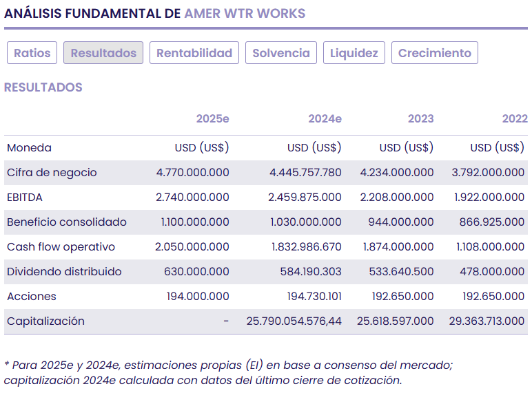Screen dimensions: 532x393
Task: Select the EBITDA row label
Action: click(25, 197)
